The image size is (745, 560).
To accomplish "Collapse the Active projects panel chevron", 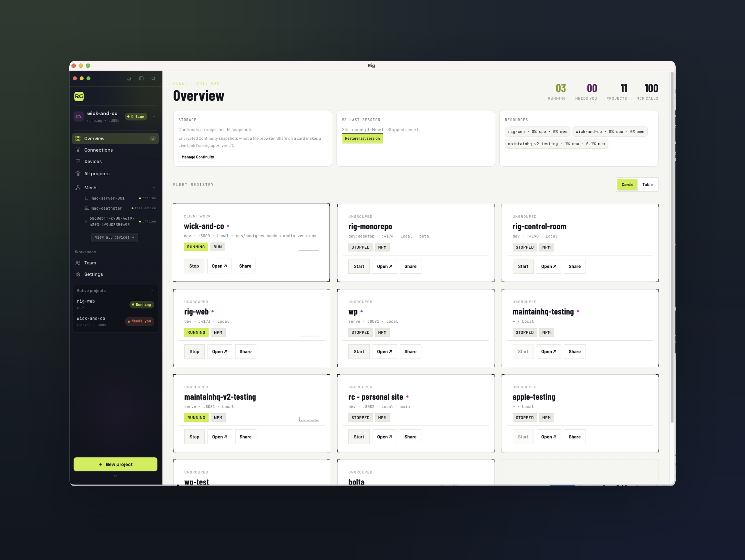I will click(152, 291).
